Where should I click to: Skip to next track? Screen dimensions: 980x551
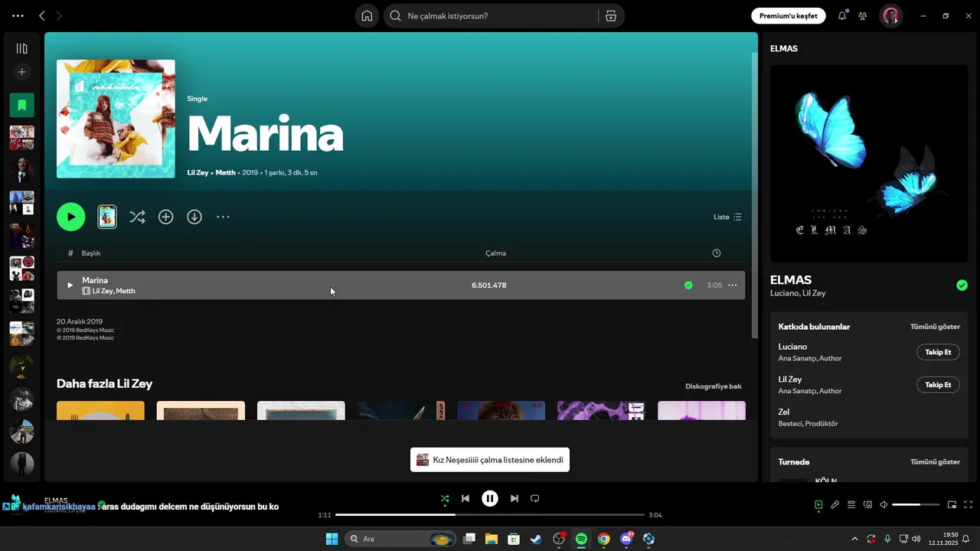click(514, 499)
